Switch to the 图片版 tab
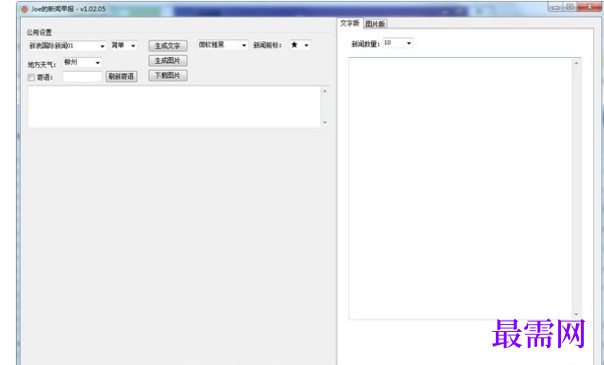This screenshot has height=365, width=604. pyautogui.click(x=375, y=24)
